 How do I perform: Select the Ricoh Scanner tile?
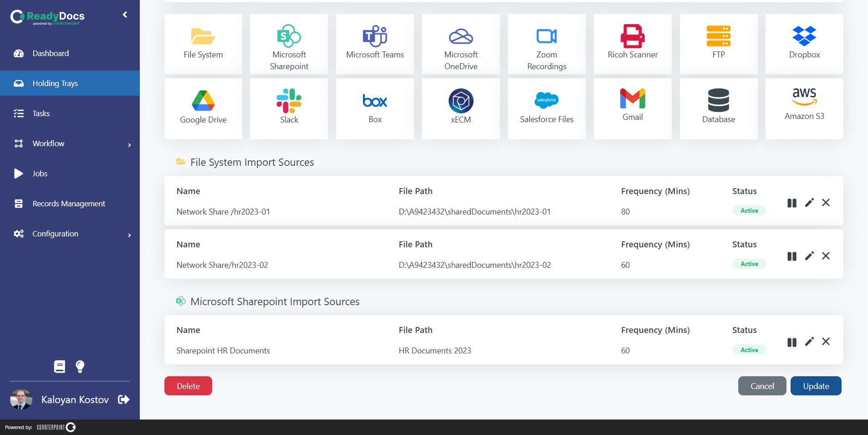pyautogui.click(x=633, y=44)
